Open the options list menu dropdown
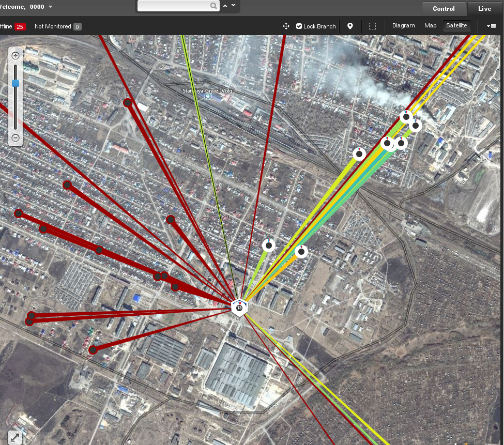Screen dimensions: 504x445 point(491,26)
